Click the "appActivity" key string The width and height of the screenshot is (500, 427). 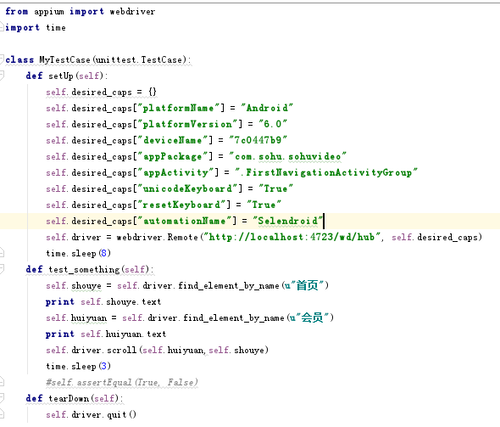click(x=176, y=172)
